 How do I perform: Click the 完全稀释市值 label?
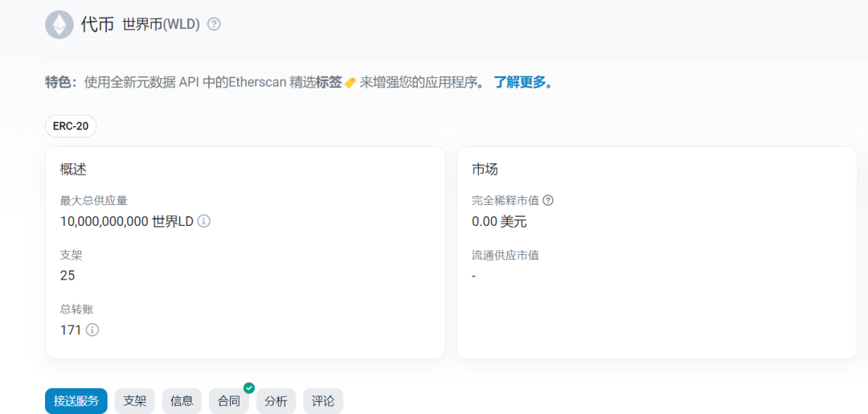[x=506, y=200]
